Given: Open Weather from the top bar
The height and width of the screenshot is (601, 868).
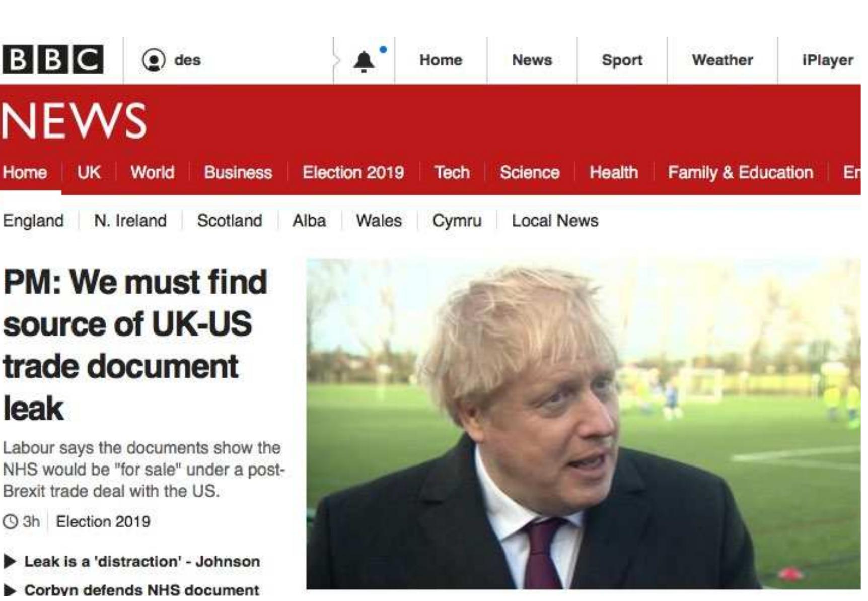Looking at the screenshot, I should pyautogui.click(x=722, y=60).
